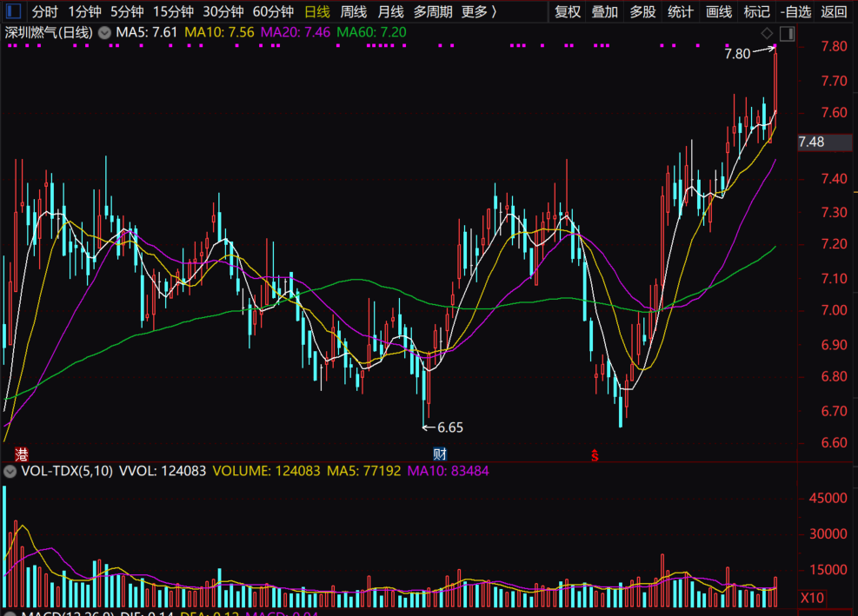
Task: Click the 6.60 price axis label
Action: click(835, 442)
